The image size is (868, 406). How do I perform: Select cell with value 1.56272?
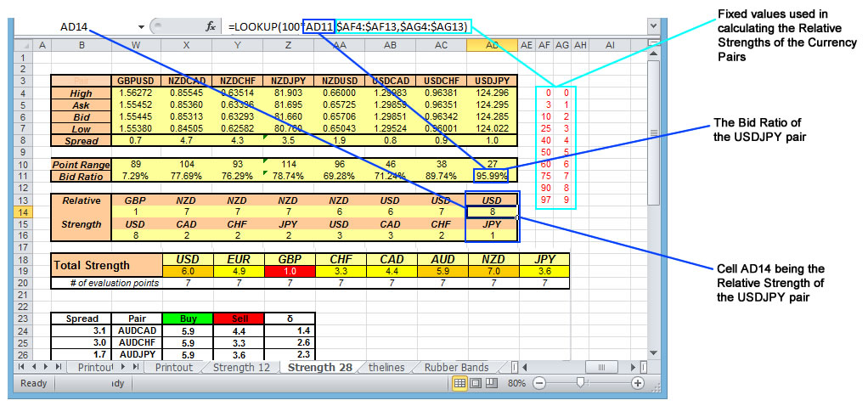pyautogui.click(x=136, y=93)
